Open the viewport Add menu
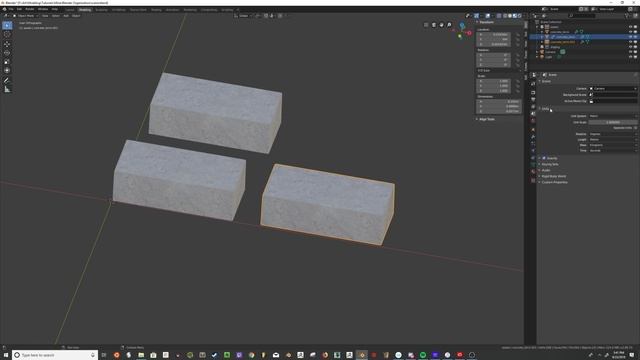The height and width of the screenshot is (360, 640). click(66, 16)
